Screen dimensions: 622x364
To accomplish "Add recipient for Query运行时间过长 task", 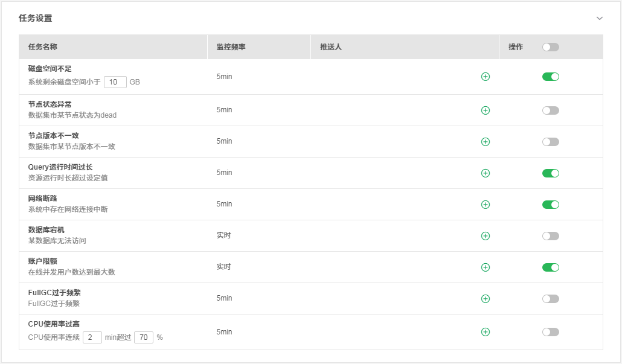I will click(485, 173).
